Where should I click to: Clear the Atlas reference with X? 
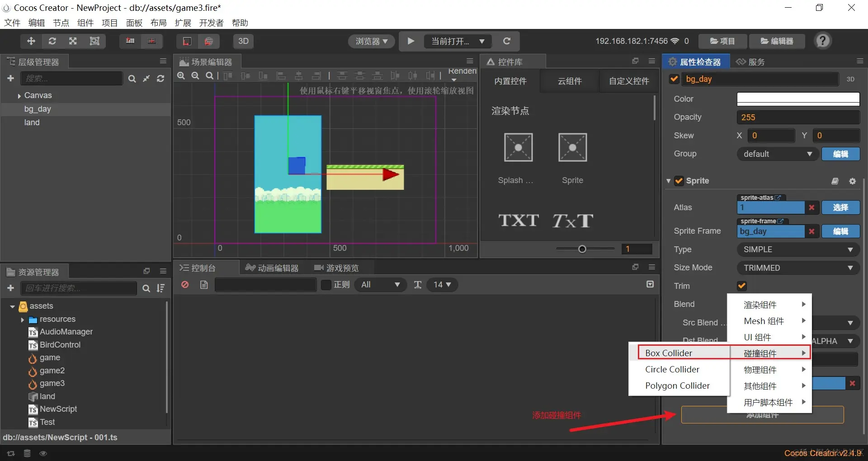(x=811, y=207)
